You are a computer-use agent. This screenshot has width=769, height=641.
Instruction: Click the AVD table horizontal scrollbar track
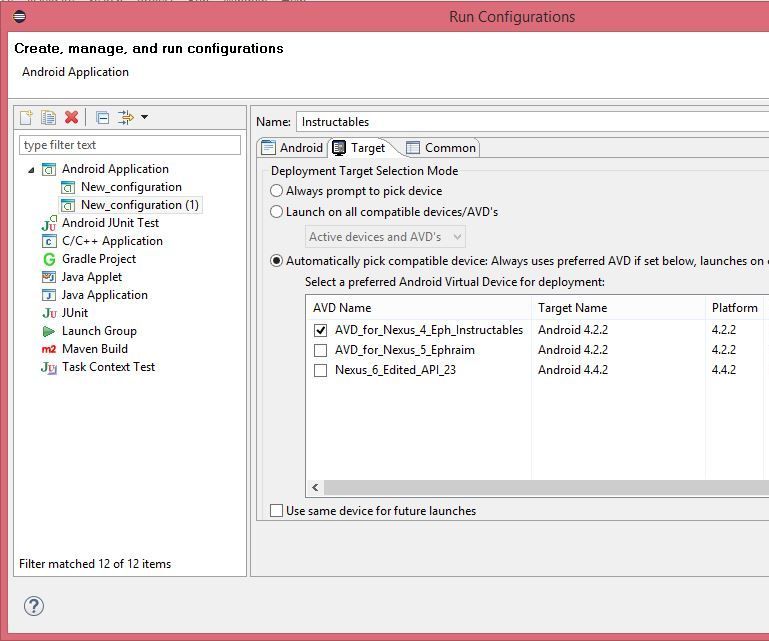pos(546,487)
